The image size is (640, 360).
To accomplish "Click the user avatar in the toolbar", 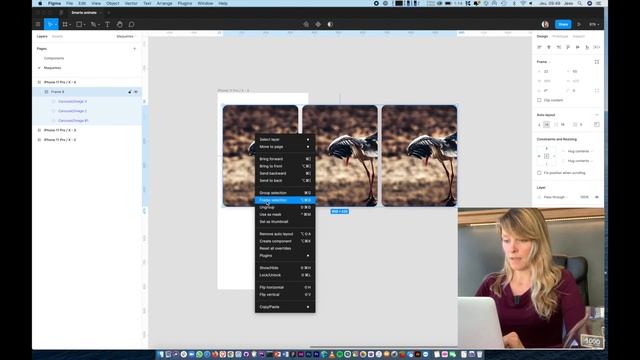I will 545,24.
